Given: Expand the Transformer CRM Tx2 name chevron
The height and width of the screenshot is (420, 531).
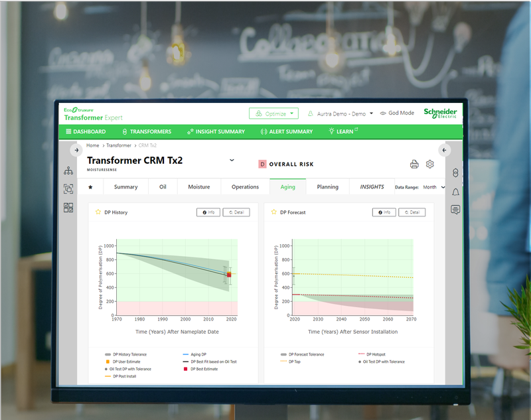Looking at the screenshot, I should (232, 161).
